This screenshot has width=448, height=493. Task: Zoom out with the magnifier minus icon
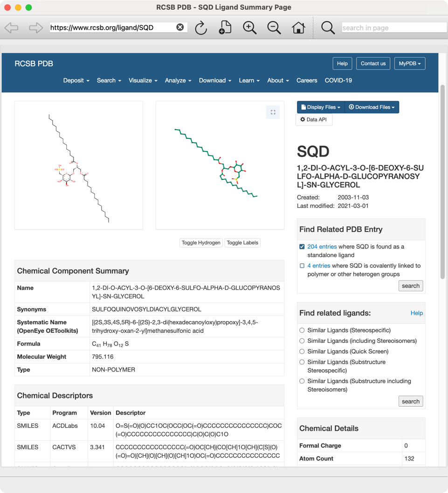point(274,28)
